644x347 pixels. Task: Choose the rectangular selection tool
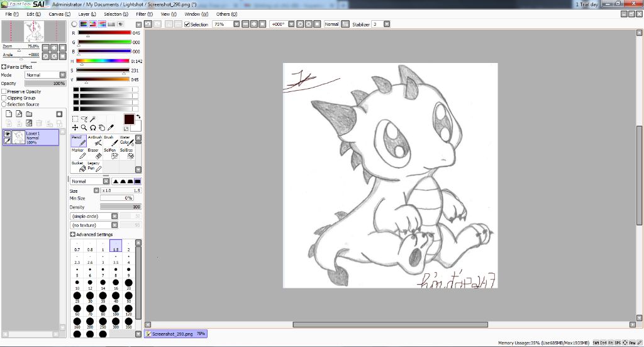(75, 119)
